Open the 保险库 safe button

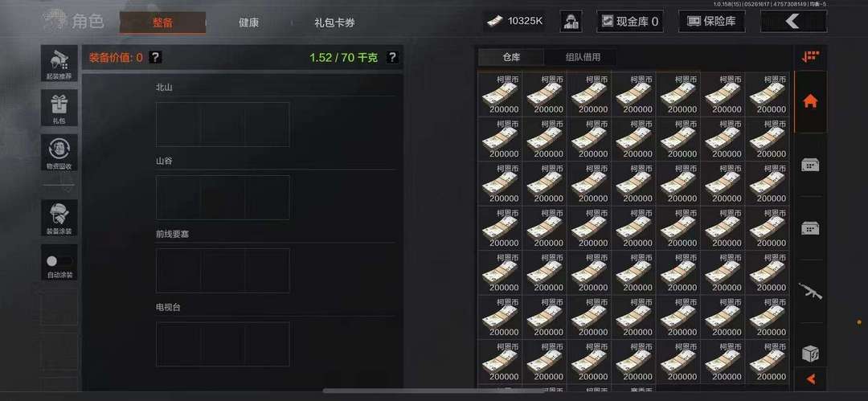pyautogui.click(x=711, y=22)
